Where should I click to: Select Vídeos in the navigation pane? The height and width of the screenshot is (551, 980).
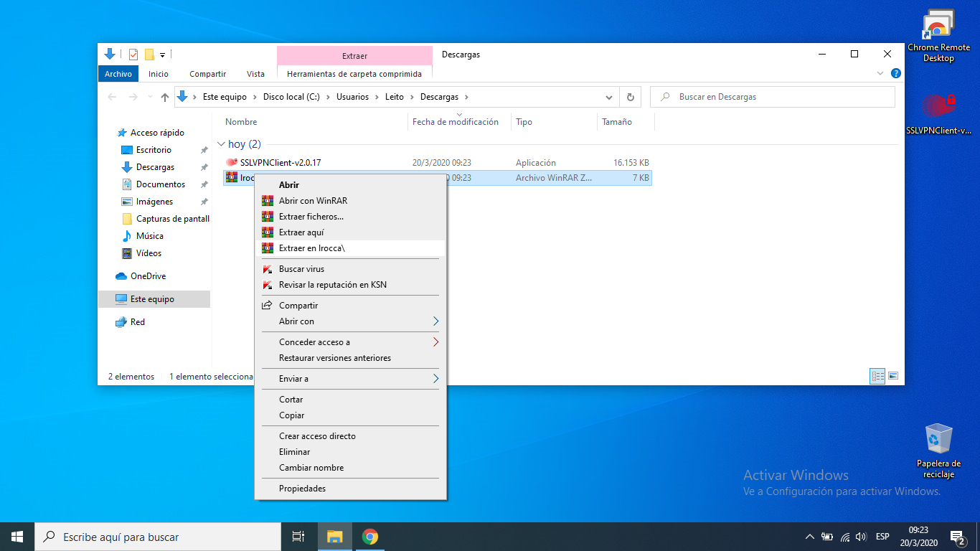(x=149, y=253)
